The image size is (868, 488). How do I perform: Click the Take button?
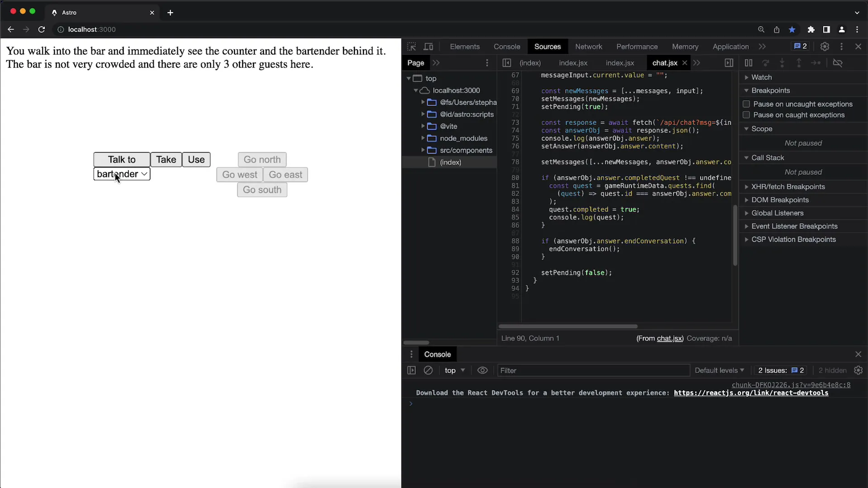click(166, 159)
